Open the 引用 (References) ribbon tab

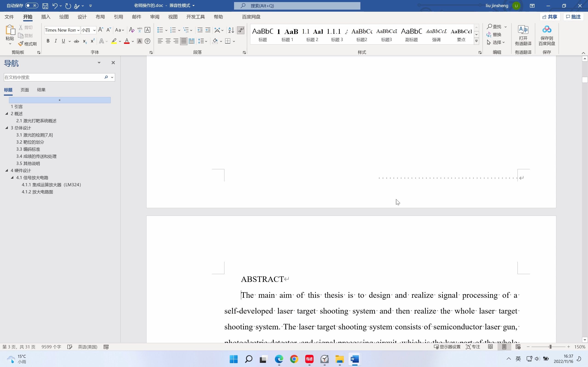point(118,17)
